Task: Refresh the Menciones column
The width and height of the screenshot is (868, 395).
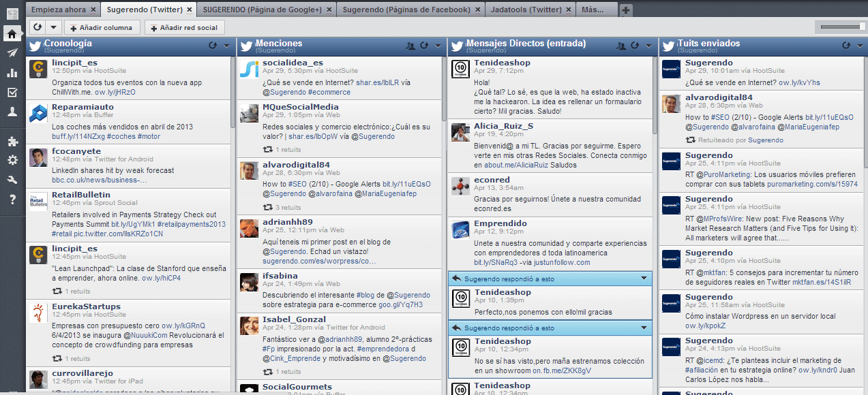Action: 425,46
